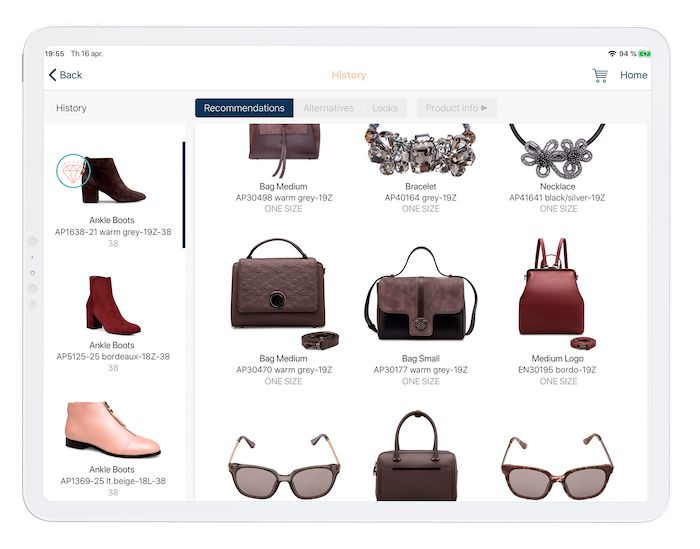Check the Wi-Fi status icon
This screenshot has width=700, height=549.
coord(612,54)
